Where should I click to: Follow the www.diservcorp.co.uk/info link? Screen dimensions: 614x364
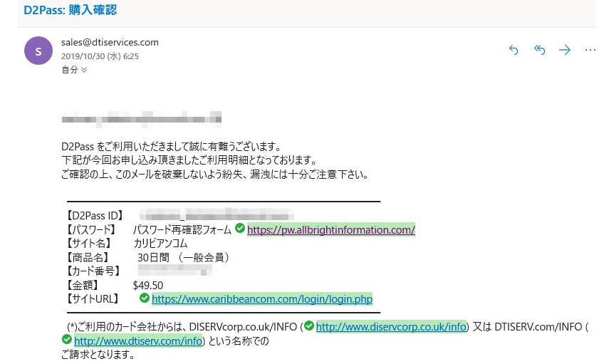(x=391, y=327)
